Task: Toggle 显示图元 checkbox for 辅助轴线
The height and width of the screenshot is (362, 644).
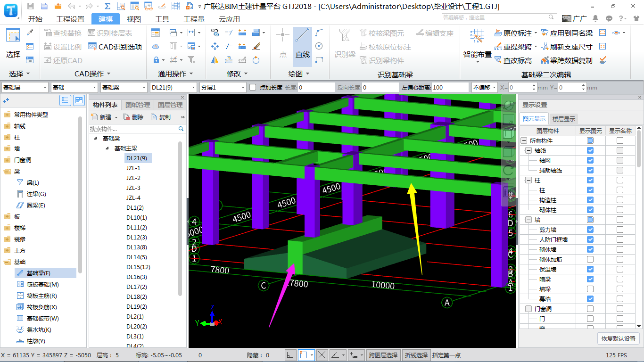Action: [590, 170]
